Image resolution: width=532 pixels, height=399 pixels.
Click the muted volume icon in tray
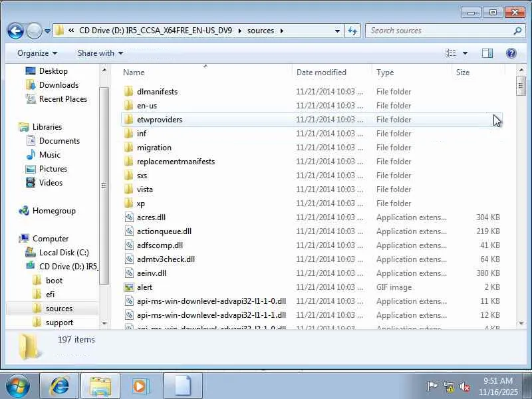465,387
